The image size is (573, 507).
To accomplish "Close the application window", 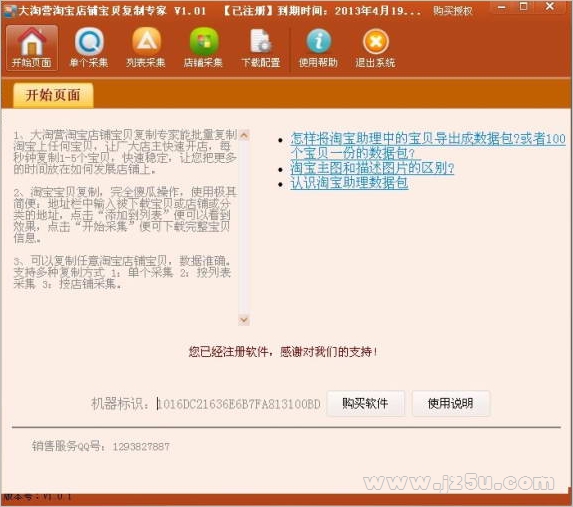I will pyautogui.click(x=550, y=6).
